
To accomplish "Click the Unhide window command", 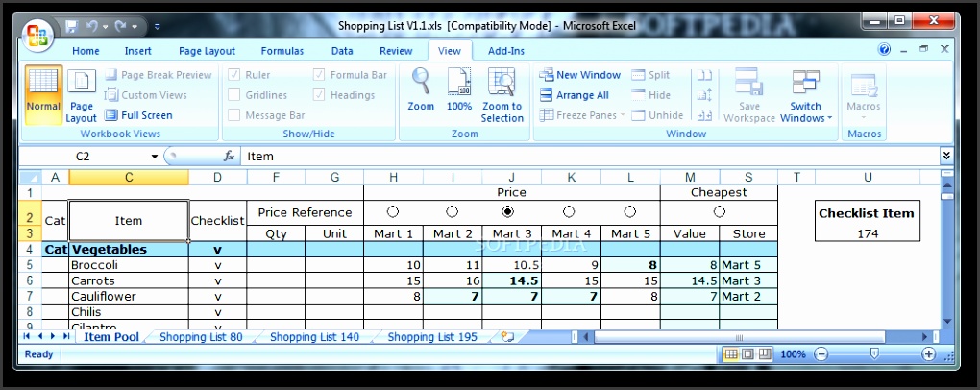I will pyautogui.click(x=657, y=115).
